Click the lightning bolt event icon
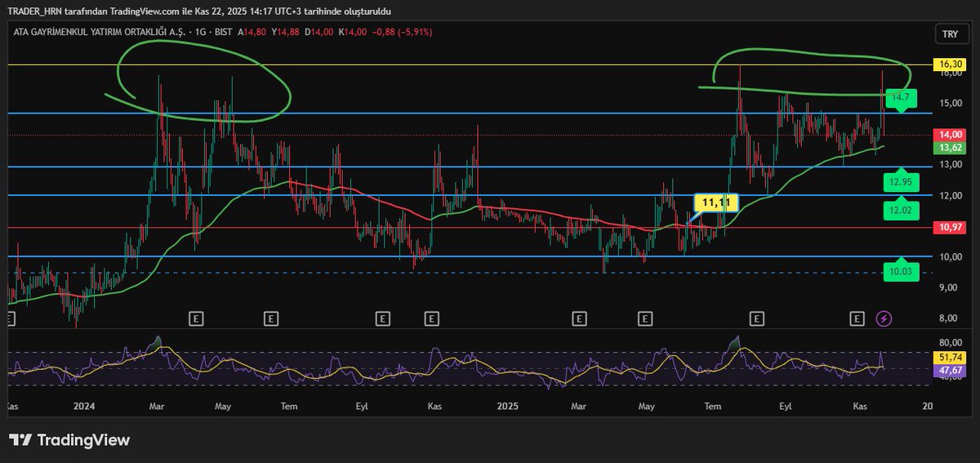Screen dimensions: 980x463 click(884, 318)
